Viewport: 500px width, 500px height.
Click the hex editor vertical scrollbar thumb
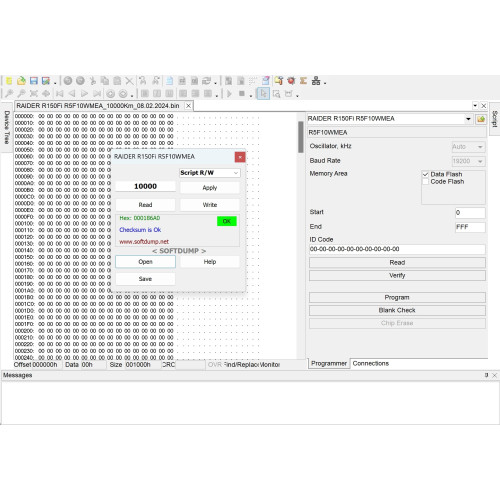[x=301, y=137]
